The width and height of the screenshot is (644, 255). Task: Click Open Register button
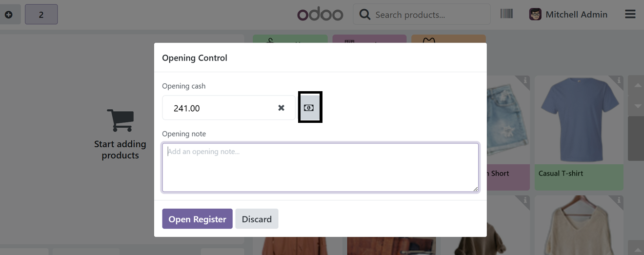pos(197,219)
